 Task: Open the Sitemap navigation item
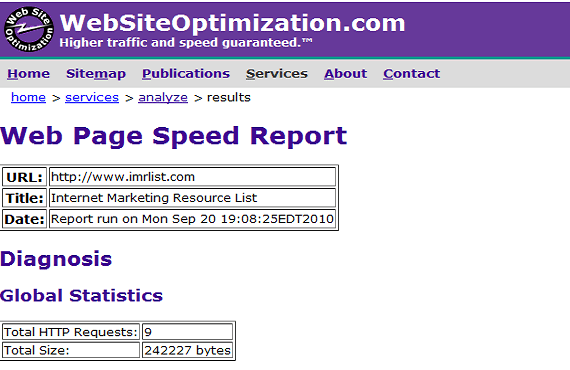point(96,74)
